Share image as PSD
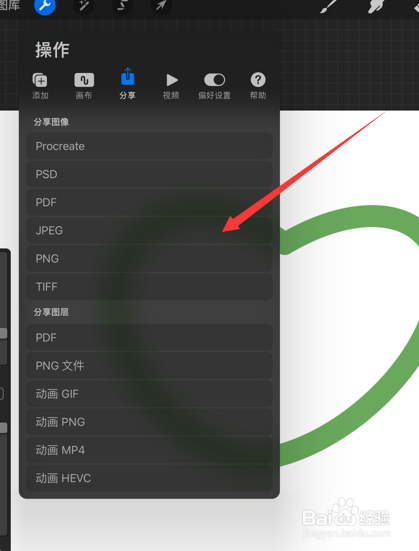Screen dimensions: 419x551 149,174
